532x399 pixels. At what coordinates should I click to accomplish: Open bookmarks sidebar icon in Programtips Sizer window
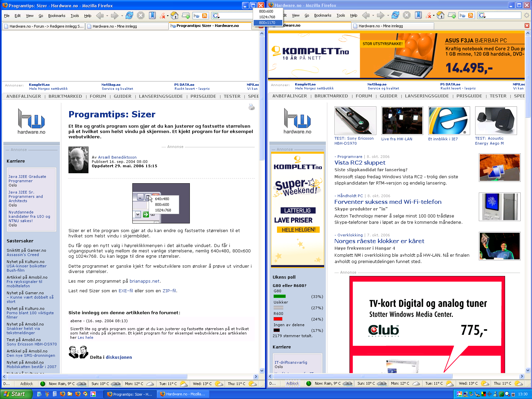point(152,15)
